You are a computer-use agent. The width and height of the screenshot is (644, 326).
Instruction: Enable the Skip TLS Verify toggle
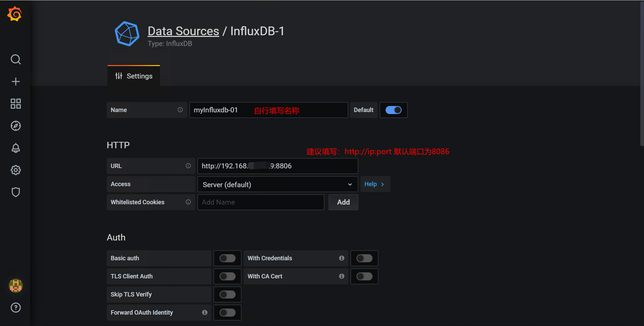click(227, 294)
